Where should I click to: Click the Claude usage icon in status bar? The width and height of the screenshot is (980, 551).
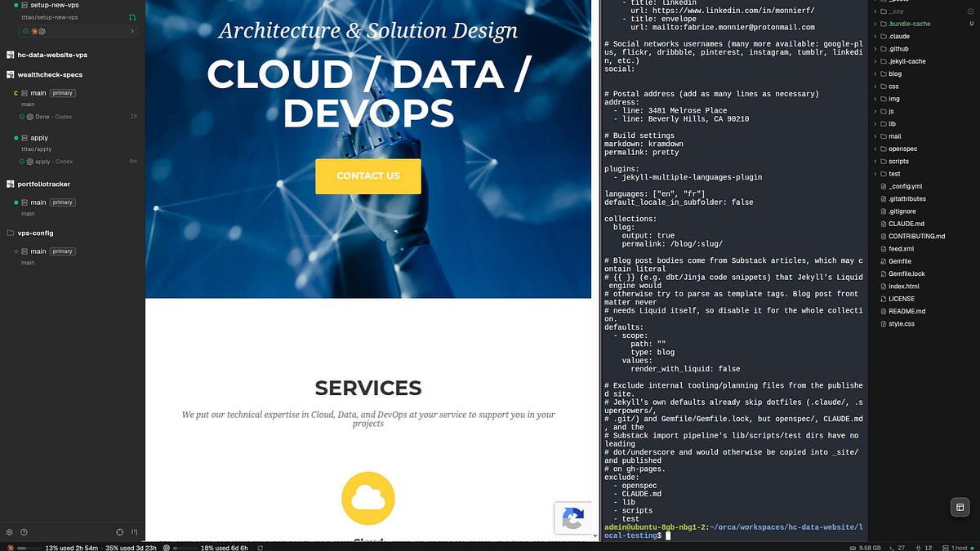10,548
